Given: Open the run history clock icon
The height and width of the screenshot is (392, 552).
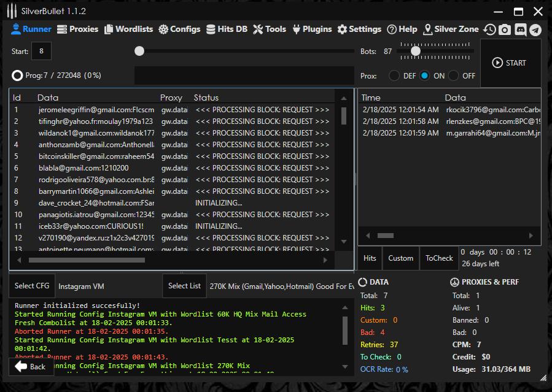Looking at the screenshot, I should pos(489,29).
